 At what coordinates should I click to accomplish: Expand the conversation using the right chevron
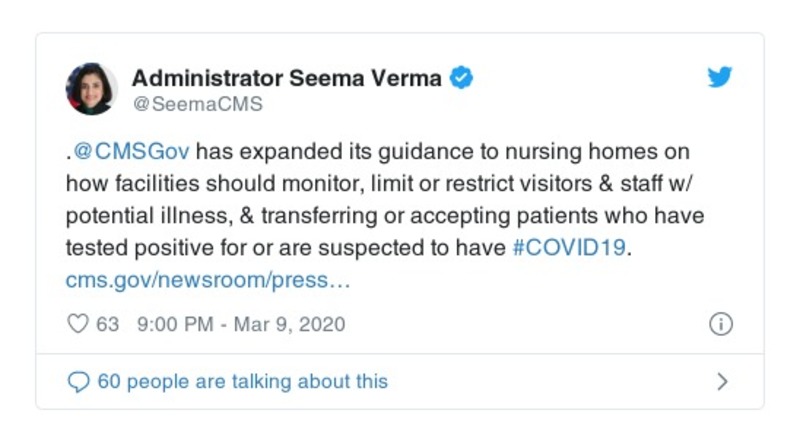(x=722, y=381)
